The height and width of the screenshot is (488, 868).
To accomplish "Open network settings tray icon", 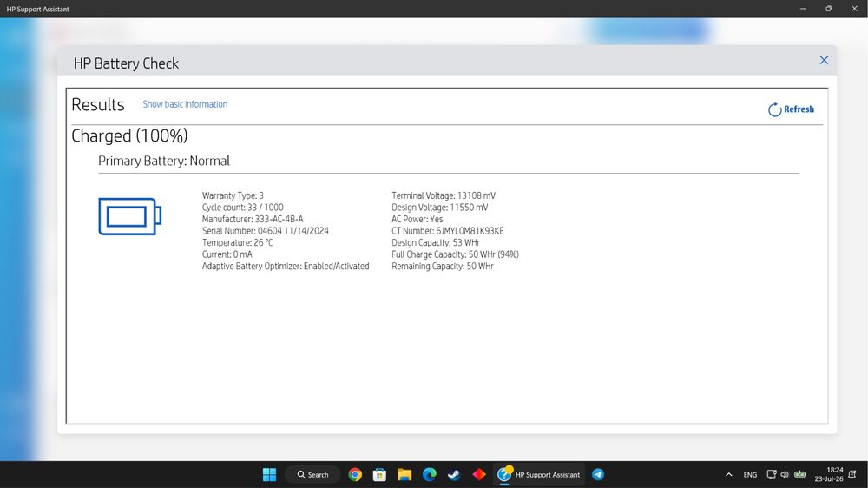I will [771, 475].
